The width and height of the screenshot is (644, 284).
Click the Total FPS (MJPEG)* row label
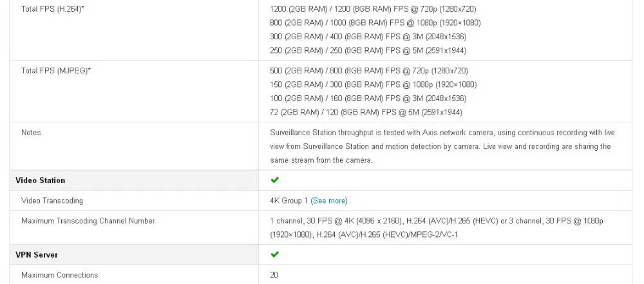56,71
